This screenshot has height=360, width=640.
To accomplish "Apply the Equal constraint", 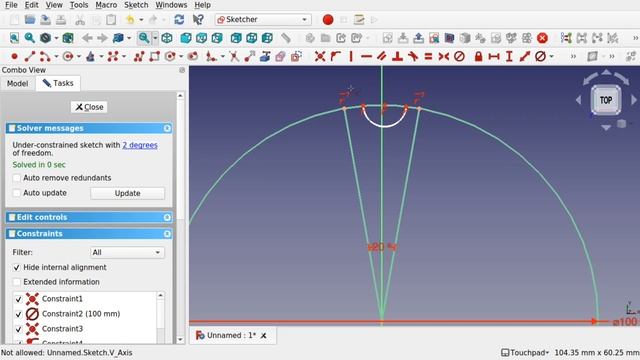I will tap(428, 56).
